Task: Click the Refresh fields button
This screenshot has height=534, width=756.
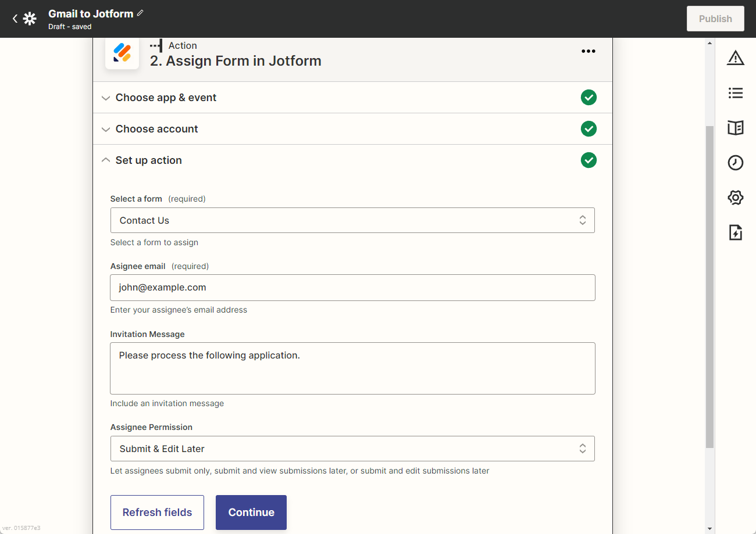Action: [157, 513]
